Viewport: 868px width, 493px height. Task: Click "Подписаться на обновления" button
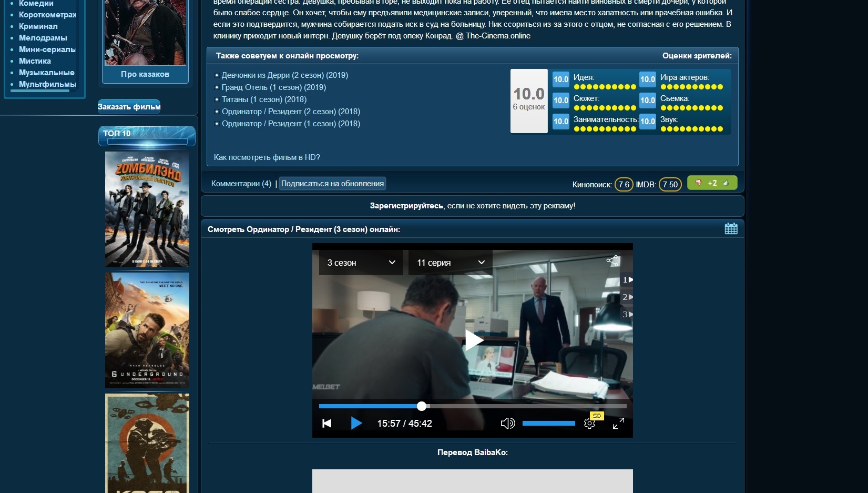pos(332,184)
